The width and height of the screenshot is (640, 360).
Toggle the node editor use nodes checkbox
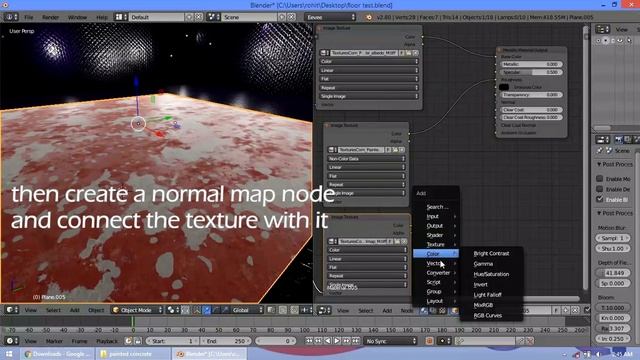tap(587, 311)
